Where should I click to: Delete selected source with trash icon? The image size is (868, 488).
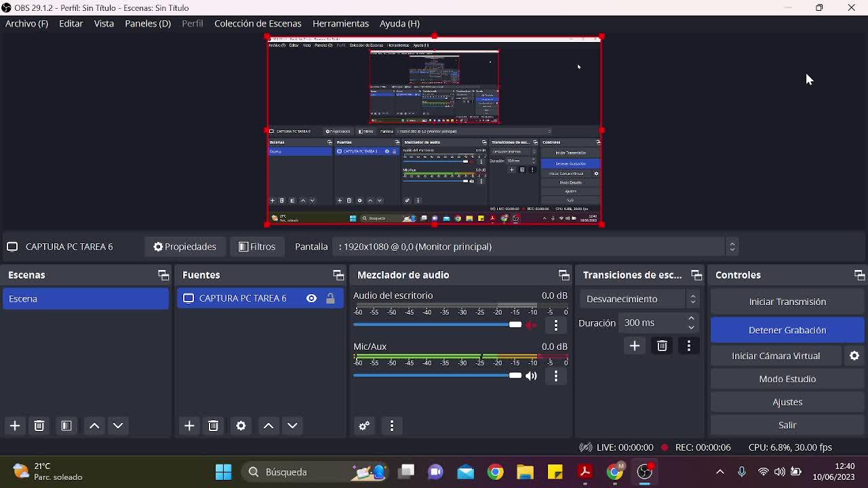213,426
